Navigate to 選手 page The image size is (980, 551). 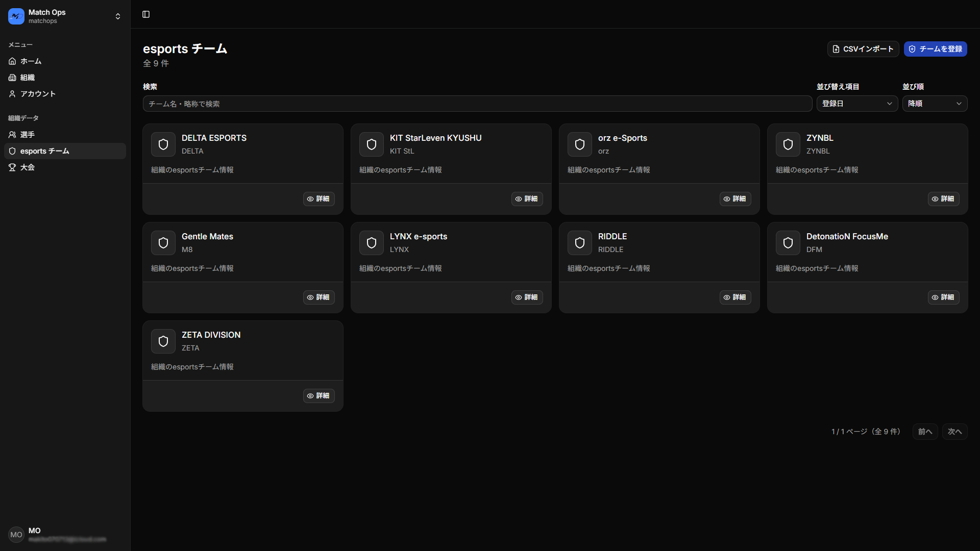(x=65, y=135)
